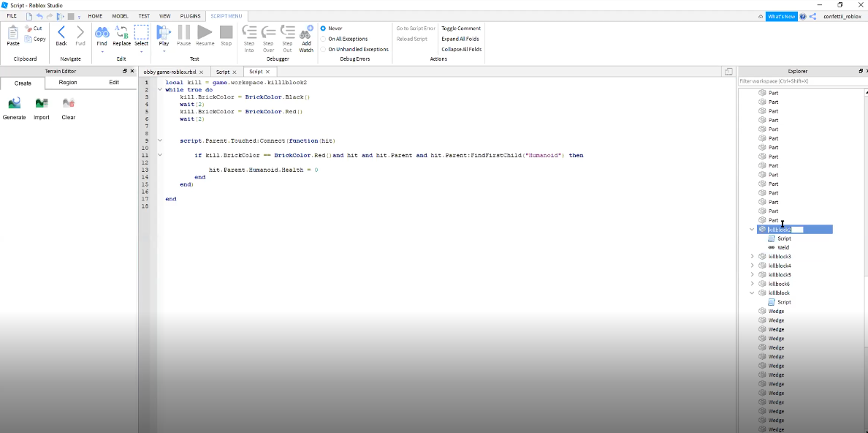Switch to the Region terrain tab
Viewport: 868px width, 433px height.
(68, 83)
